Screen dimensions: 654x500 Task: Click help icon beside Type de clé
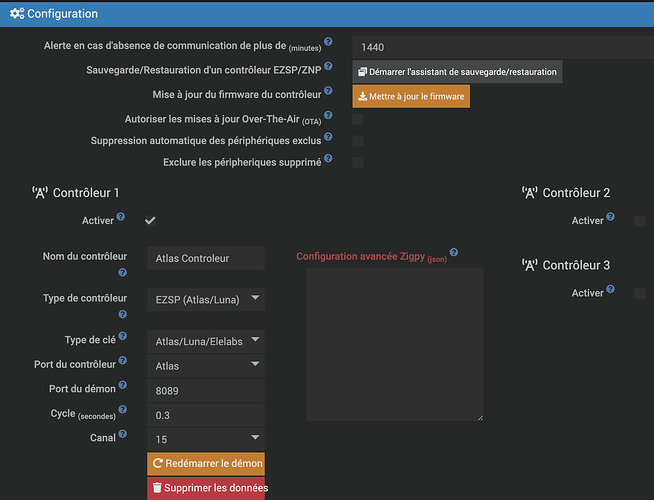point(123,338)
